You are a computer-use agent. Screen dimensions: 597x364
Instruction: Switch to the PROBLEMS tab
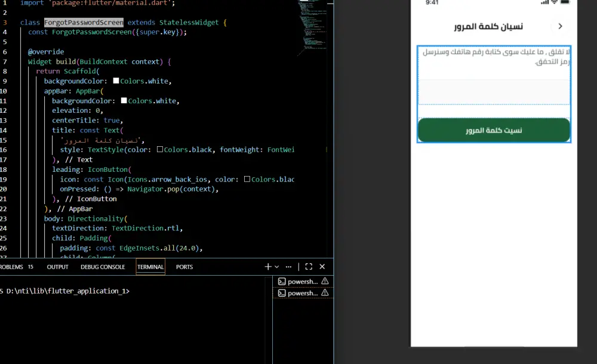pyautogui.click(x=11, y=267)
